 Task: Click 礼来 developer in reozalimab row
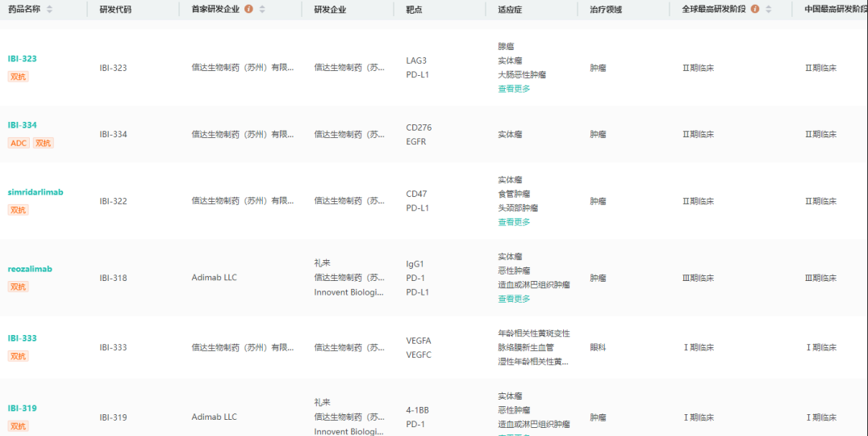pyautogui.click(x=322, y=263)
